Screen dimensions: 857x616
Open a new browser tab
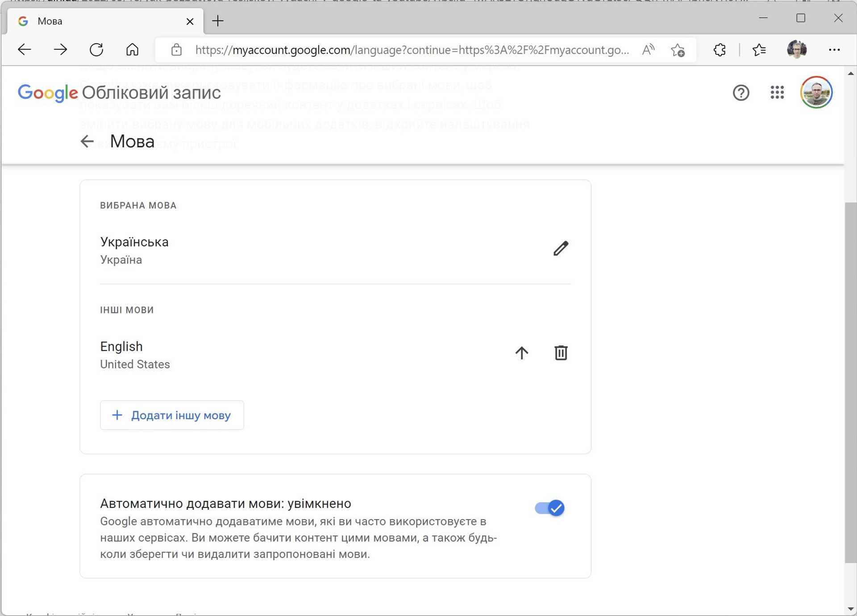pos(218,21)
